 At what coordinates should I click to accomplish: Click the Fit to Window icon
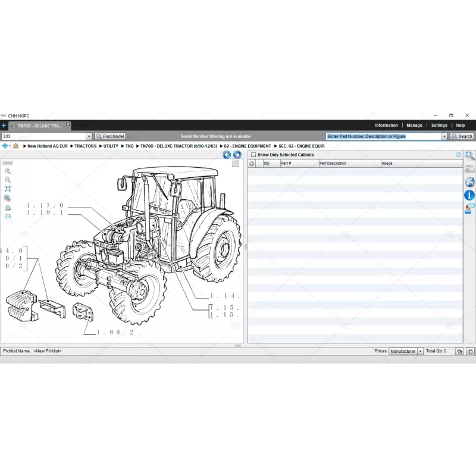(x=8, y=189)
